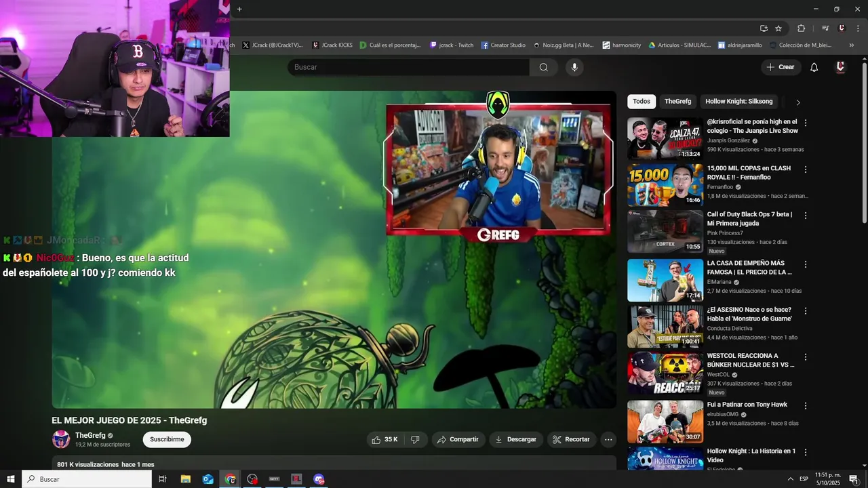Click the Compartir button
Screen dimensions: 868x488
[458, 439]
